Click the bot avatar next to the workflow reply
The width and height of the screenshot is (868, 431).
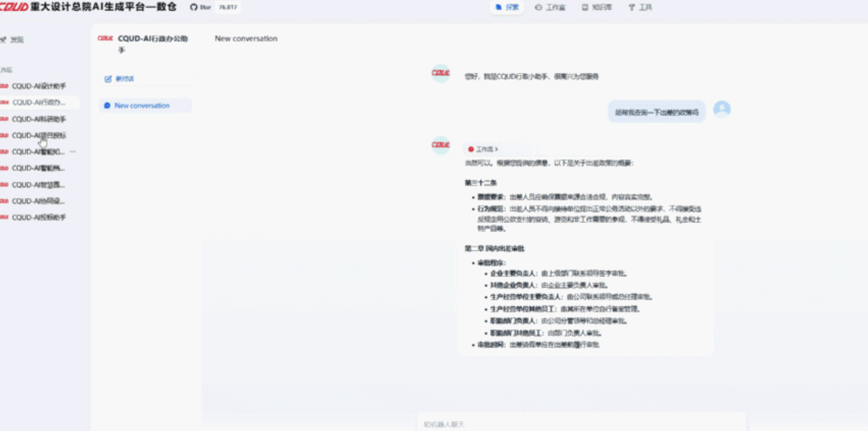coord(441,145)
